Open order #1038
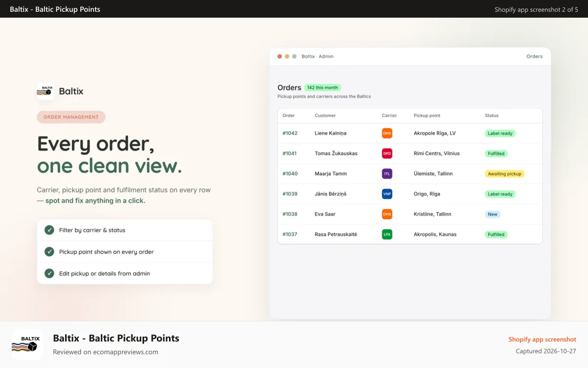This screenshot has width=588, height=368. 290,214
